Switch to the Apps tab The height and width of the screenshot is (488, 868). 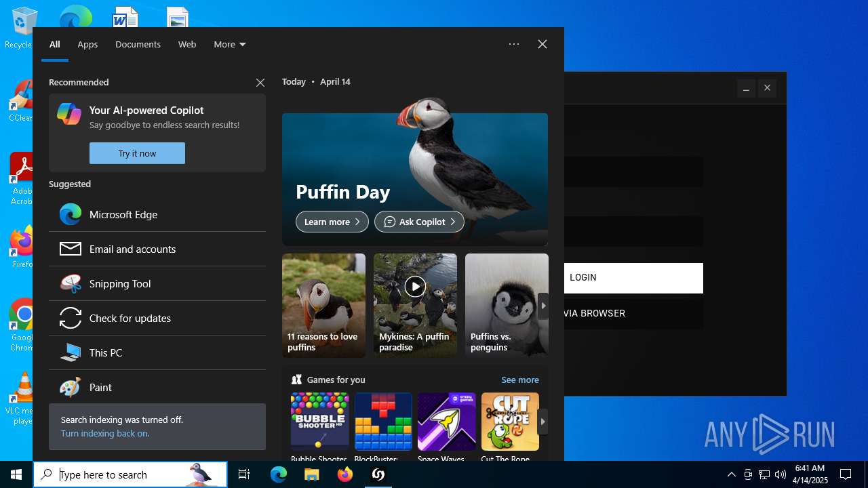pyautogui.click(x=87, y=44)
